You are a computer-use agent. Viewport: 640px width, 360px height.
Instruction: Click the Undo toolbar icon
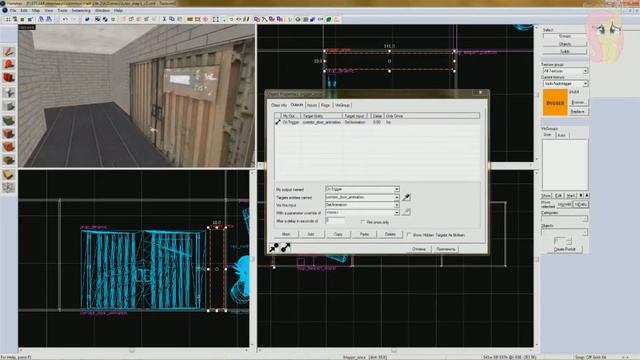pos(65,19)
